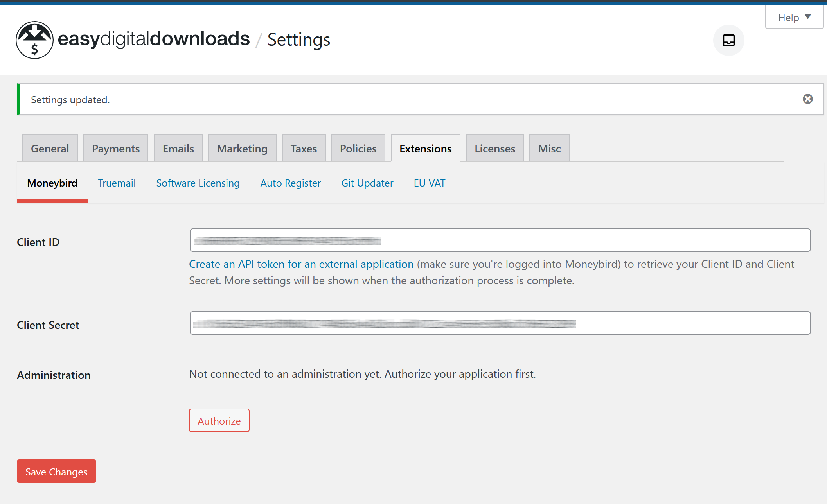Open the Licenses tab

pos(494,148)
